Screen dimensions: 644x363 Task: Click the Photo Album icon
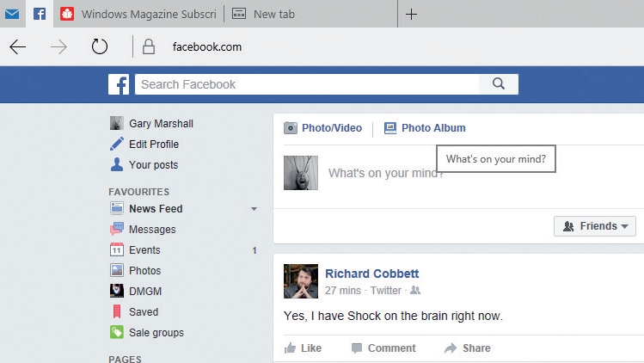point(390,128)
